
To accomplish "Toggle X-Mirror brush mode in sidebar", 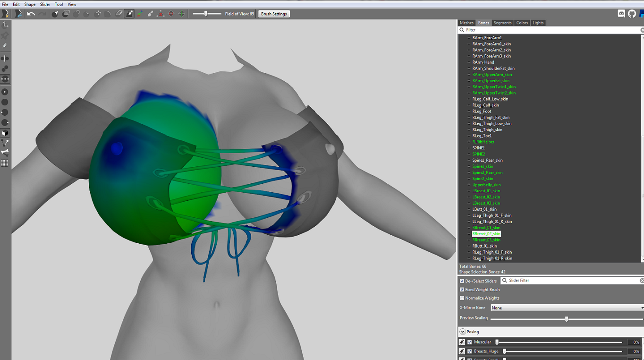I will (5, 59).
